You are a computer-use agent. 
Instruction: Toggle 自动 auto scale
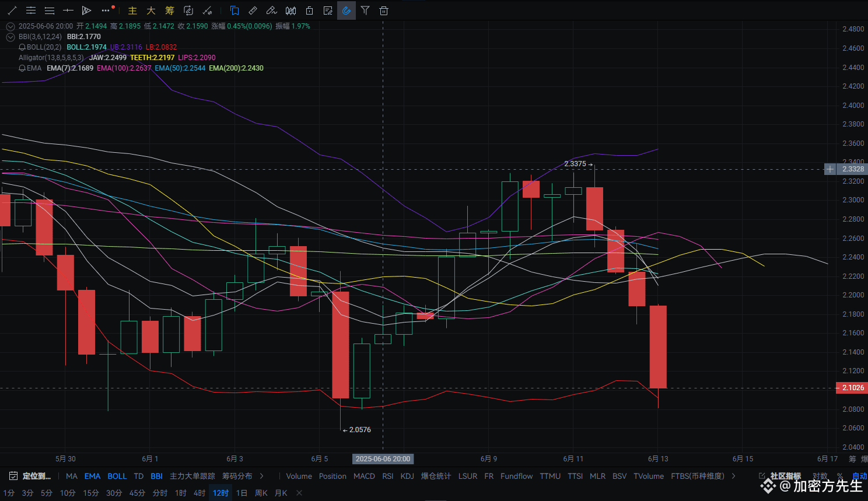860,476
